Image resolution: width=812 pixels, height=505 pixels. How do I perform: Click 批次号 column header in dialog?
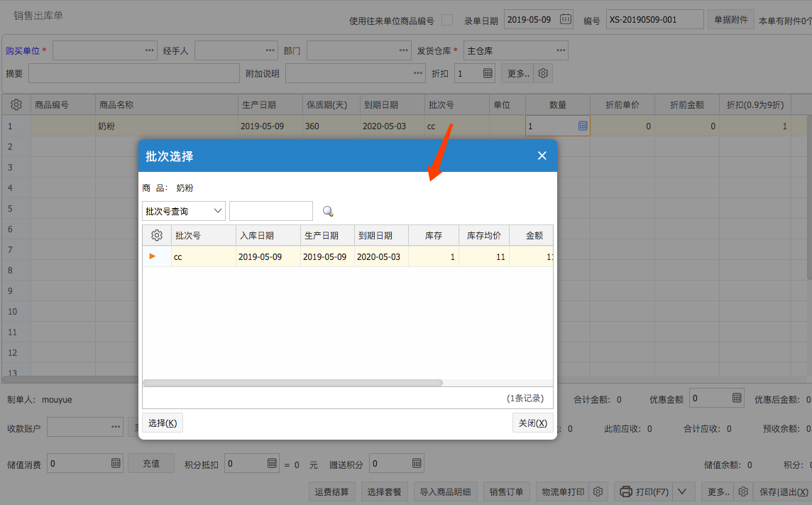click(204, 236)
